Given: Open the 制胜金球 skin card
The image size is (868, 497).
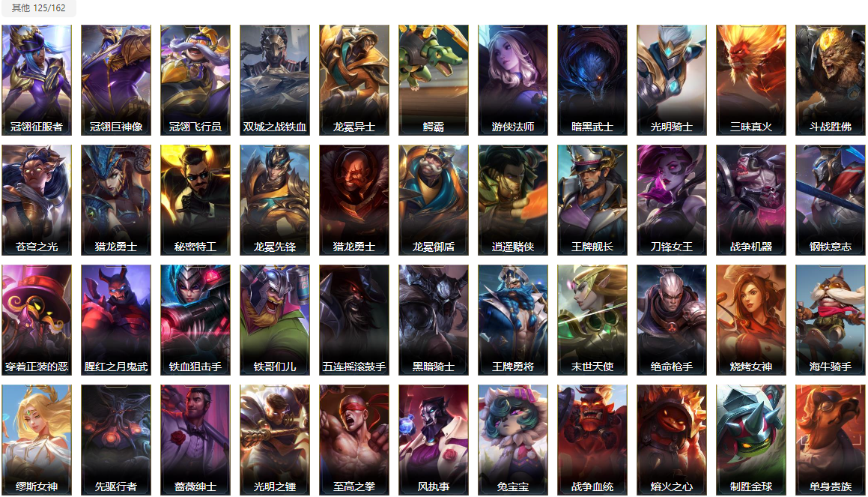Looking at the screenshot, I should click(x=750, y=440).
